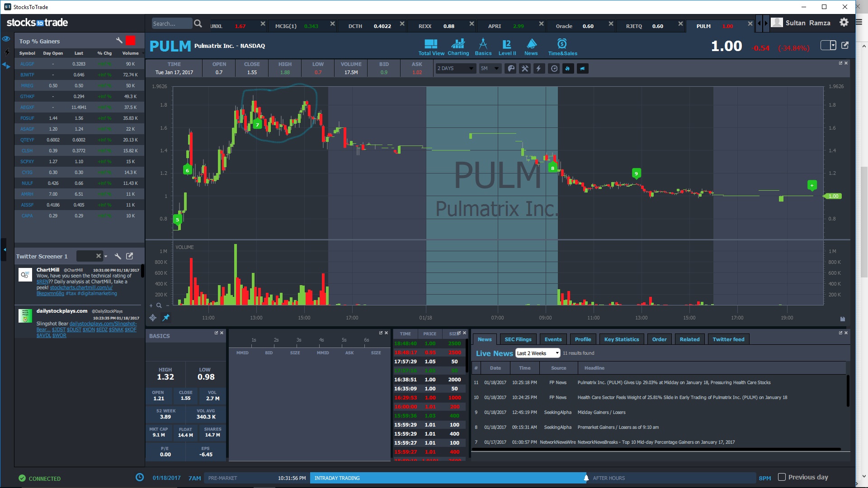Open the 5M interval dropdown
Image resolution: width=868 pixels, height=488 pixels.
(x=490, y=69)
